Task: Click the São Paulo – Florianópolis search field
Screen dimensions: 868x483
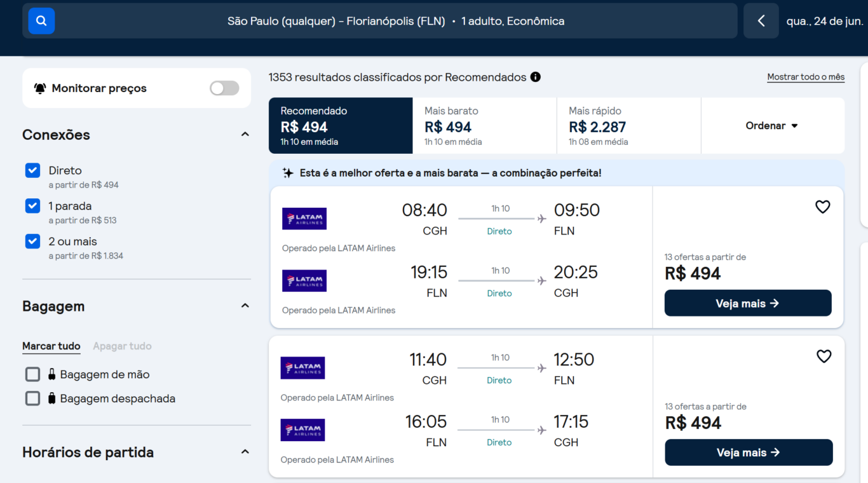Action: tap(395, 20)
